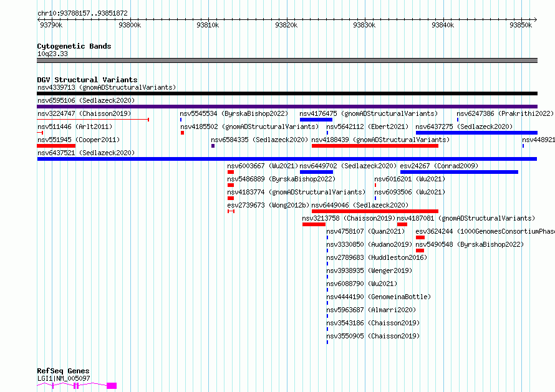Open the nsv3224747 (Chaisson2019) variant
This screenshot has width=555, height=392.
[x=84, y=113]
